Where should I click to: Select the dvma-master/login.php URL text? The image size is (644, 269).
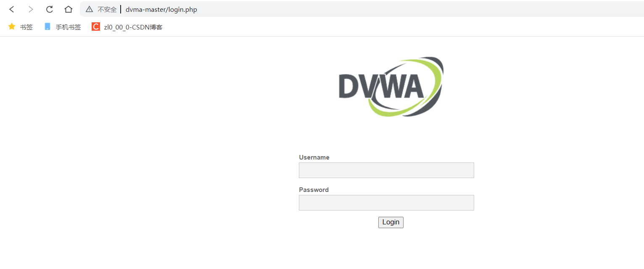161,9
